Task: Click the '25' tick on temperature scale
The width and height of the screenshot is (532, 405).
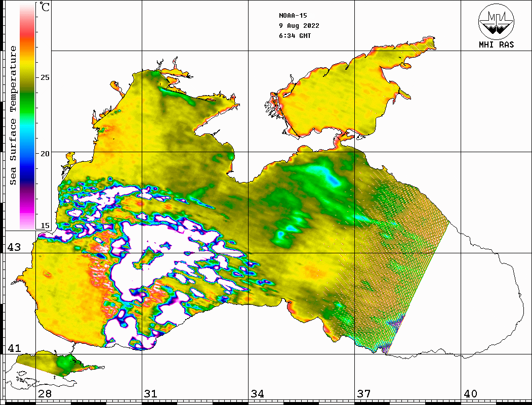Action: coord(45,77)
